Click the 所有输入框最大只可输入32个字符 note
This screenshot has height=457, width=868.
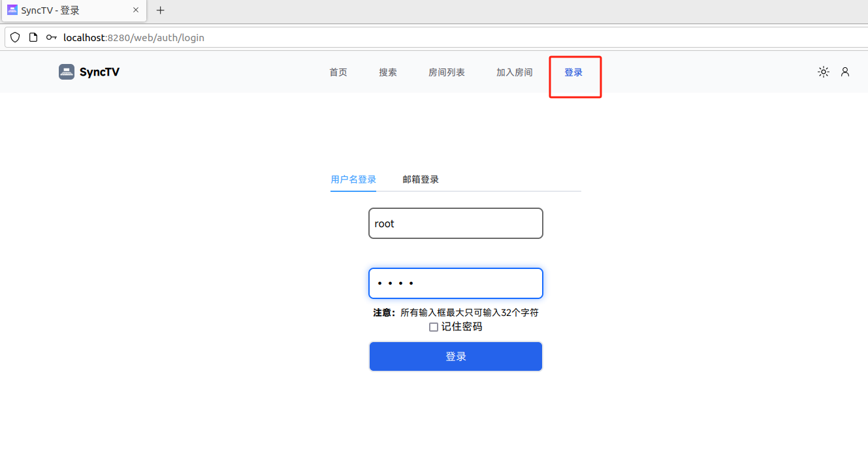click(x=470, y=313)
